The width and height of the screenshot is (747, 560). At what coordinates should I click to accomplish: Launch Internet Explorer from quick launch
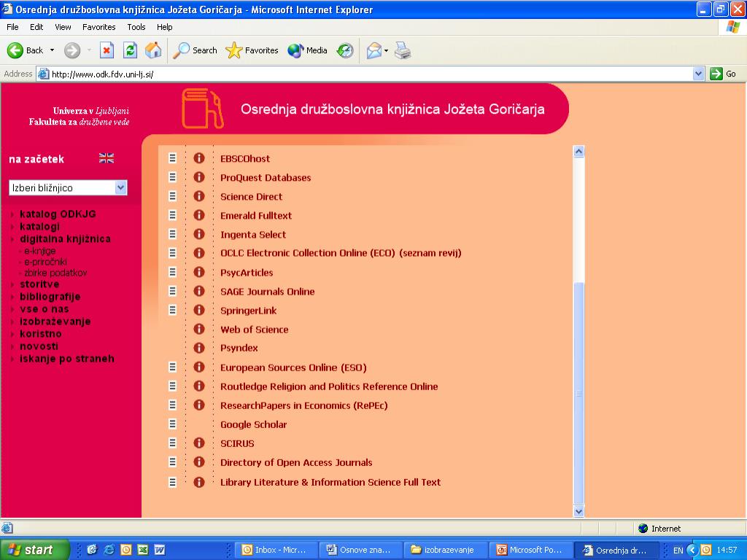[109, 550]
